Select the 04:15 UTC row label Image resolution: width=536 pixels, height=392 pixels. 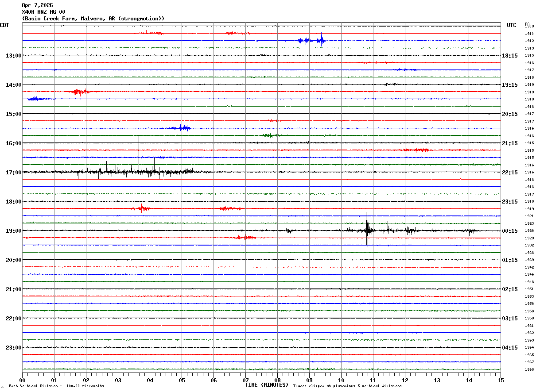pyautogui.click(x=509, y=347)
